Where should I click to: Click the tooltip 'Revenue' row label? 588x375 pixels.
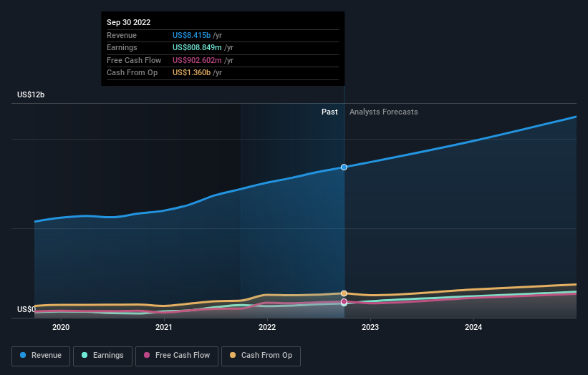click(122, 35)
